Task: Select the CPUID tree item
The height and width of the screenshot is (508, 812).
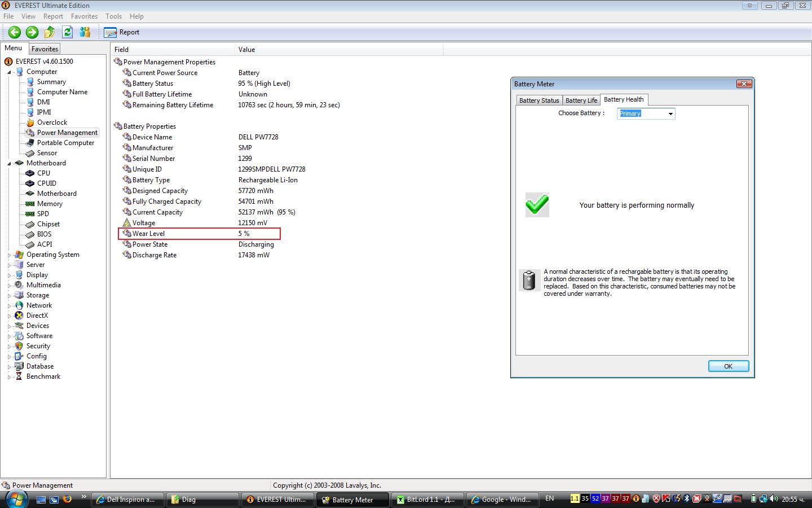Action: 47,183
